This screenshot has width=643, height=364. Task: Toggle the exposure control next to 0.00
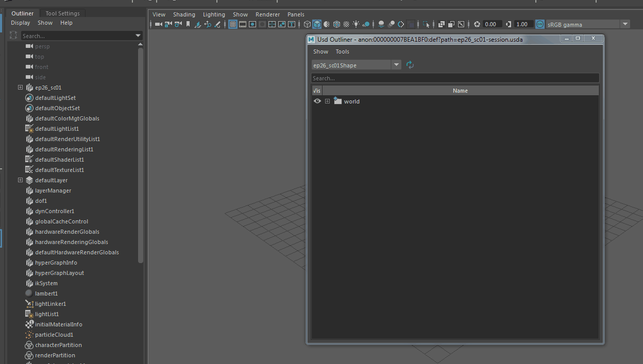[477, 24]
